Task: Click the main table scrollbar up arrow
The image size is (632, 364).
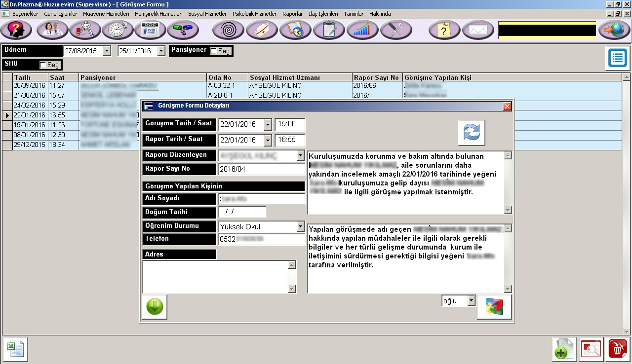Action: [627, 77]
